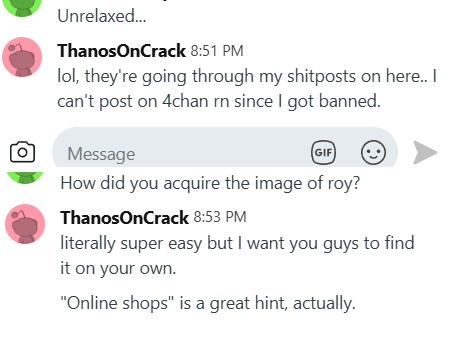Select the 8:51 PM timestamp
This screenshot has height=364, width=476.
click(x=217, y=51)
